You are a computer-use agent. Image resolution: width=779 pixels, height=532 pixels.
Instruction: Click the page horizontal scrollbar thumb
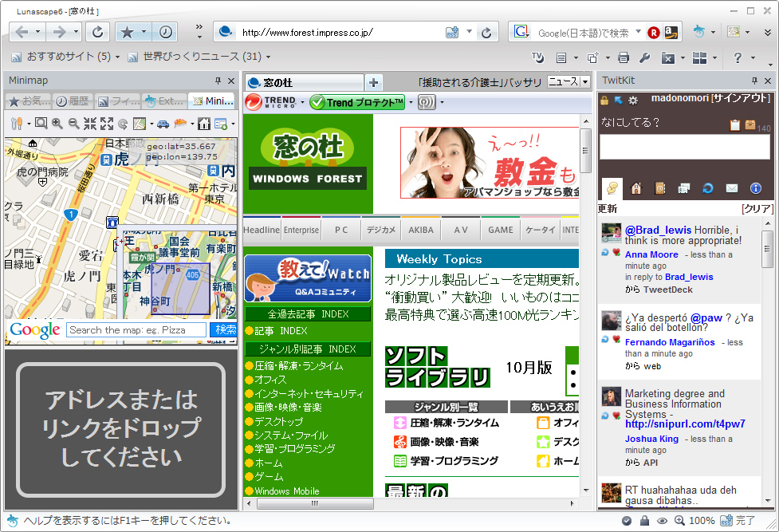click(x=315, y=503)
